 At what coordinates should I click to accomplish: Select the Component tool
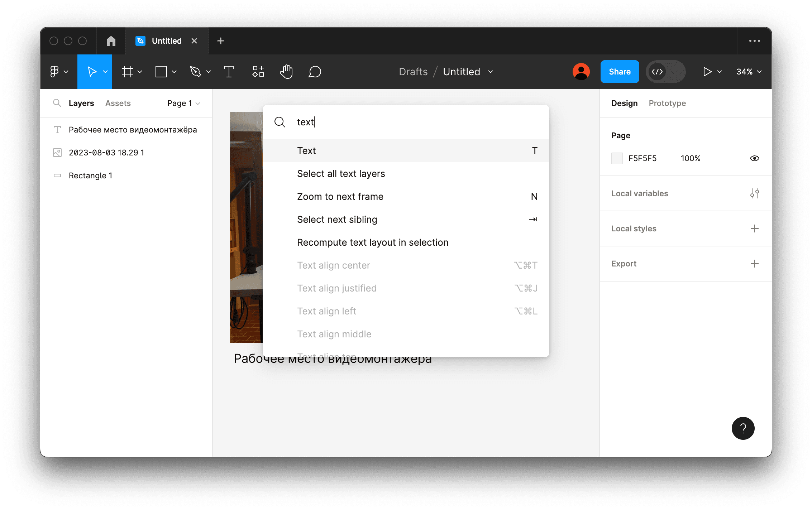point(257,72)
